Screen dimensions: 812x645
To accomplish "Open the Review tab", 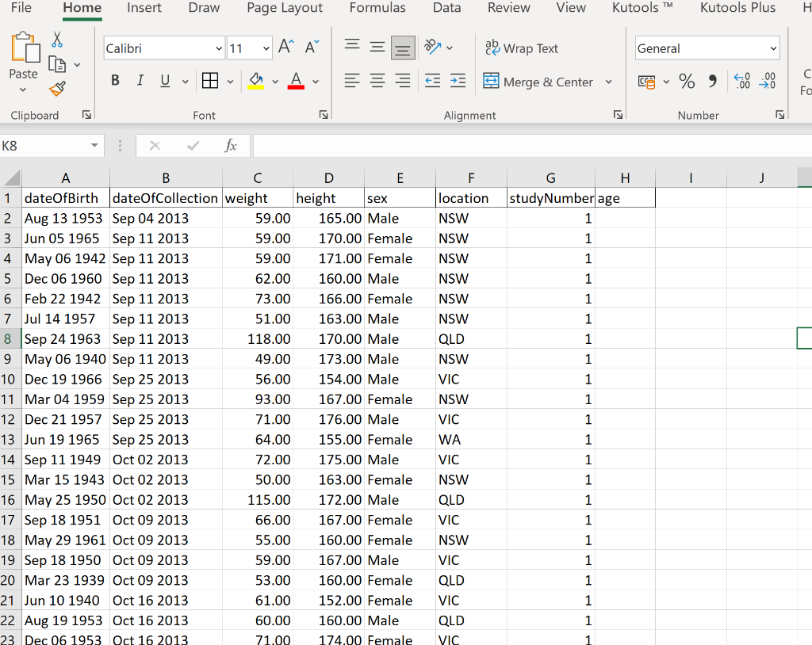I will point(508,8).
